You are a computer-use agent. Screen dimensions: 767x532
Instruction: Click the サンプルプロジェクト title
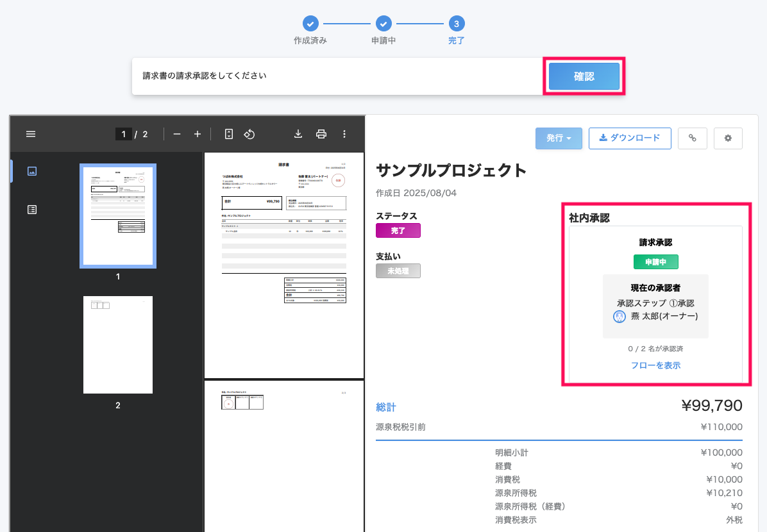(451, 170)
